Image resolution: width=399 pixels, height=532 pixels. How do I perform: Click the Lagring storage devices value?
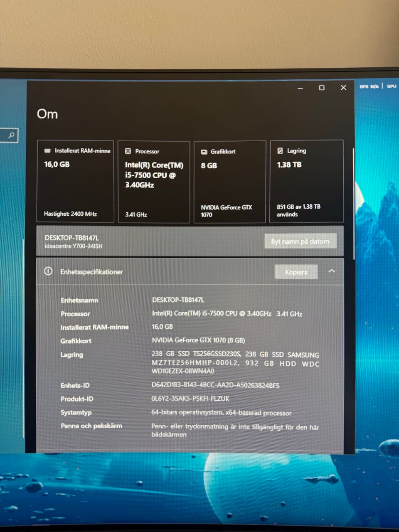(235, 363)
